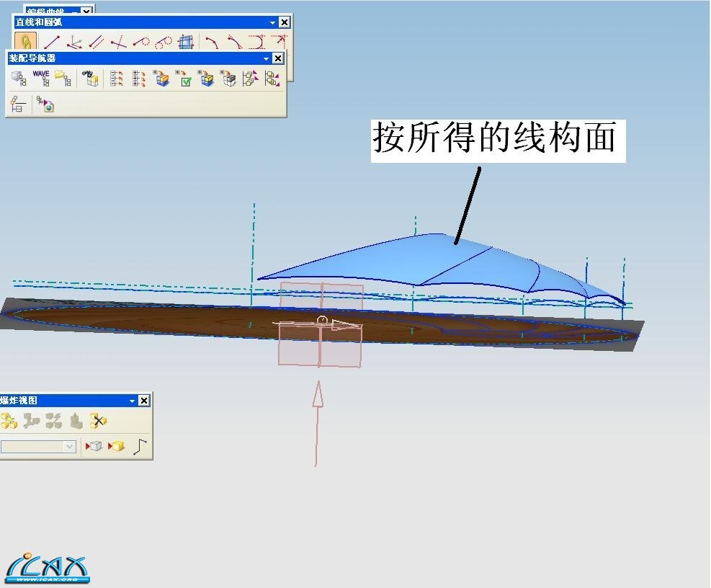711x588 pixels.
Task: Select the arc tangent-tangent-radius tool at toolbar end
Action: click(x=280, y=43)
